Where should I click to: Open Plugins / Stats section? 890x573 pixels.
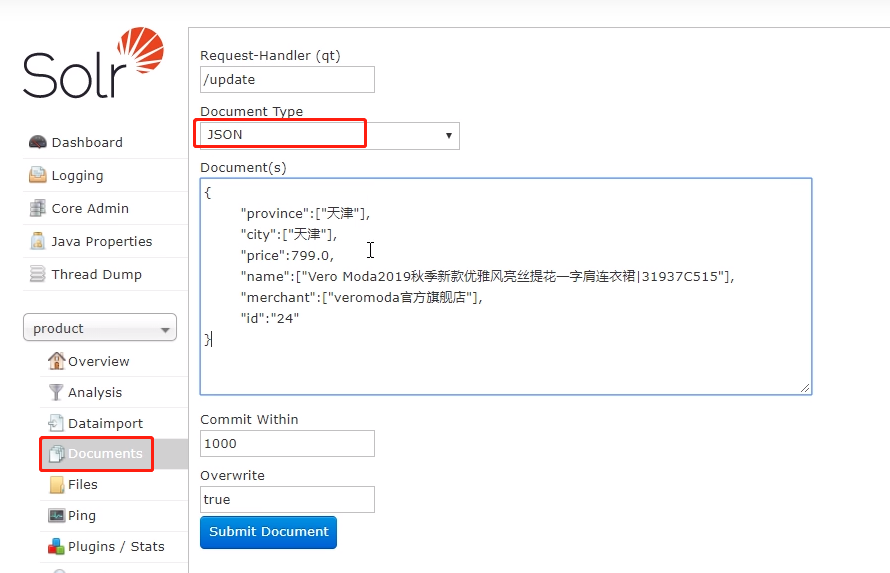click(116, 546)
